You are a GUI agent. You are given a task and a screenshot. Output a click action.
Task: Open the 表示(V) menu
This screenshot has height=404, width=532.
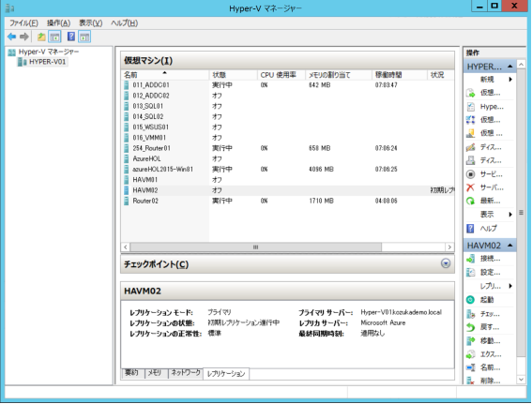click(91, 23)
